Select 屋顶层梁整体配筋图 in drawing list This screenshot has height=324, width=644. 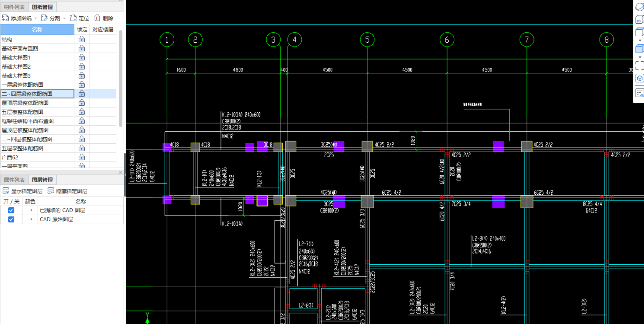(25, 103)
